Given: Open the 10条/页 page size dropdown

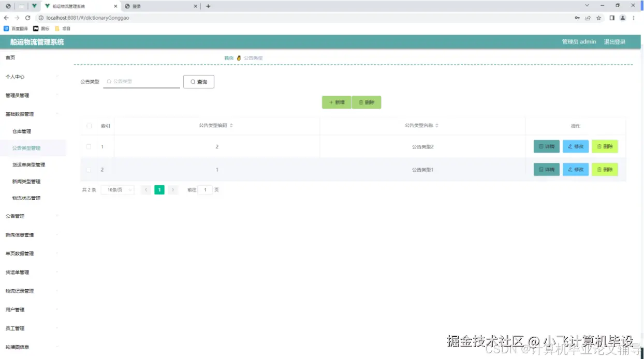Looking at the screenshot, I should [x=118, y=190].
